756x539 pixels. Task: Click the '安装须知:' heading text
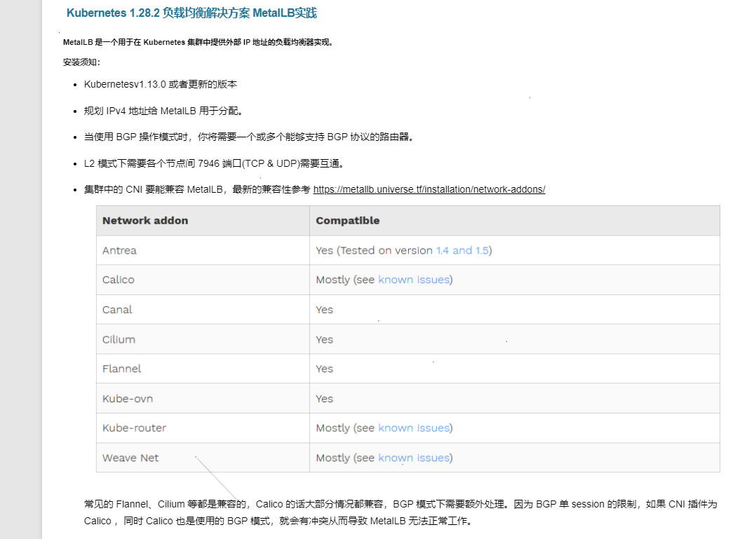[x=81, y=62]
